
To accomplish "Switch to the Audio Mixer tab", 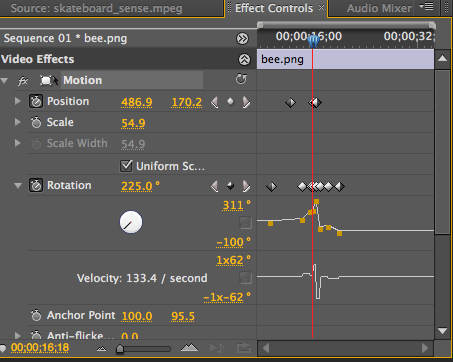I will tap(379, 8).
